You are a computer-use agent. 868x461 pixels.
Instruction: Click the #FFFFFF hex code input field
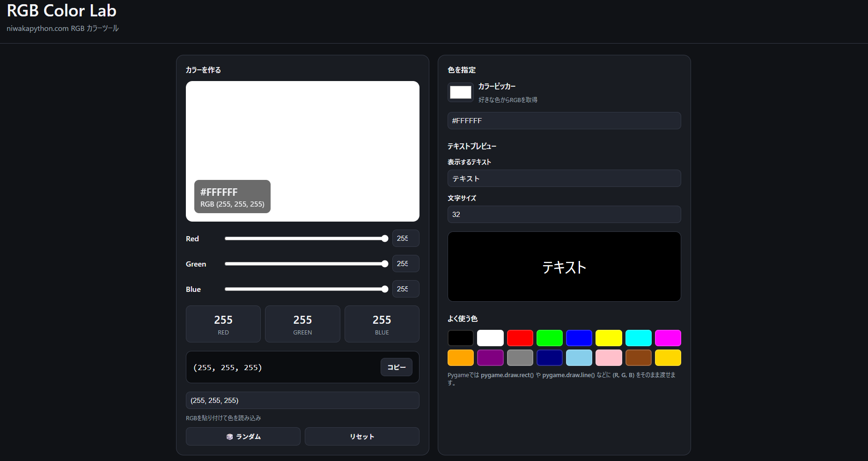pyautogui.click(x=564, y=120)
